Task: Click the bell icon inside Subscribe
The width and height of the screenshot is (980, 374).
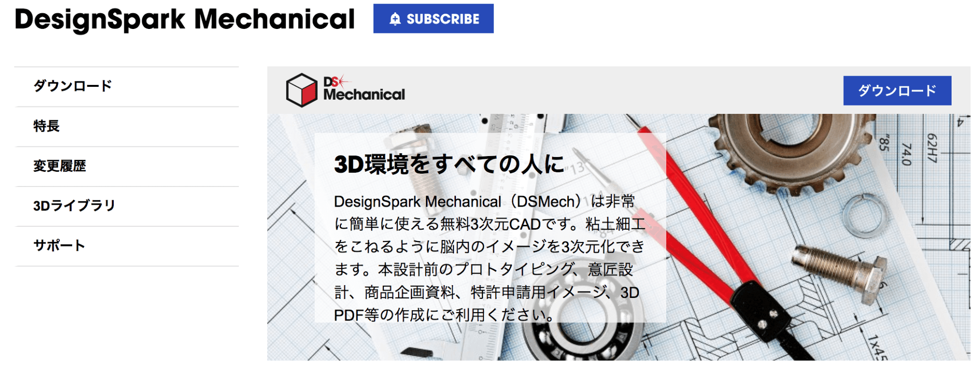Action: (395, 19)
